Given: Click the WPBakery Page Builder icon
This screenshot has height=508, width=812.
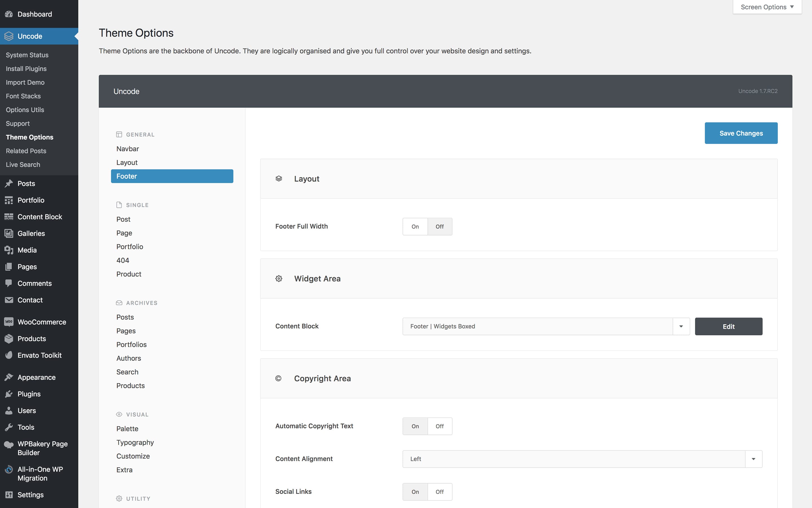Looking at the screenshot, I should 9,445.
